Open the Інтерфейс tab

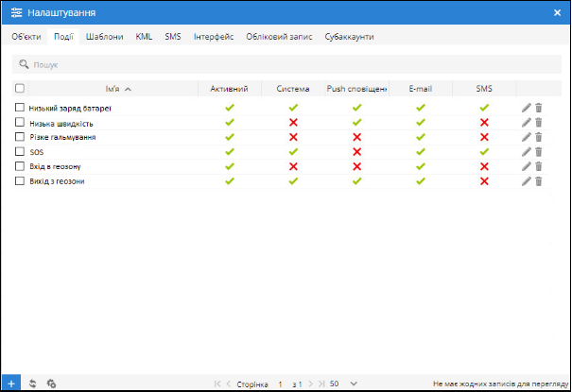click(214, 37)
